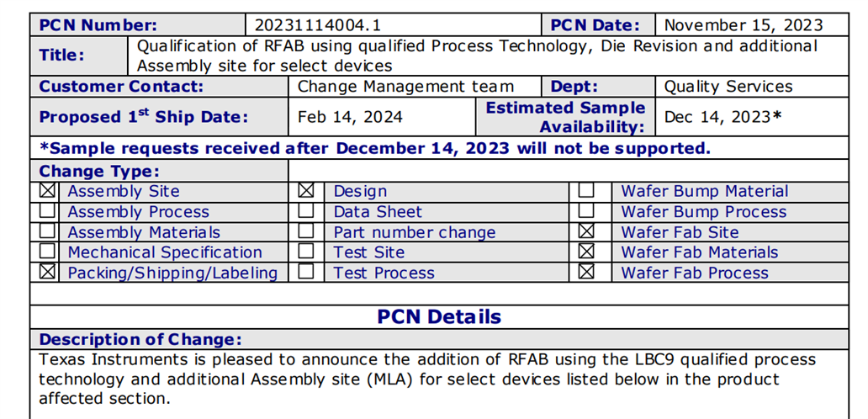The image size is (868, 419).
Task: Check the Wafer Bump Material box
Action: click(586, 191)
